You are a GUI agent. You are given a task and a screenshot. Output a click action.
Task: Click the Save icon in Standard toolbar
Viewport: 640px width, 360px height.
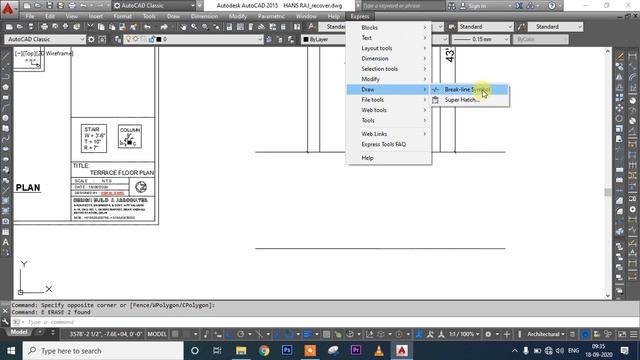coord(31,27)
